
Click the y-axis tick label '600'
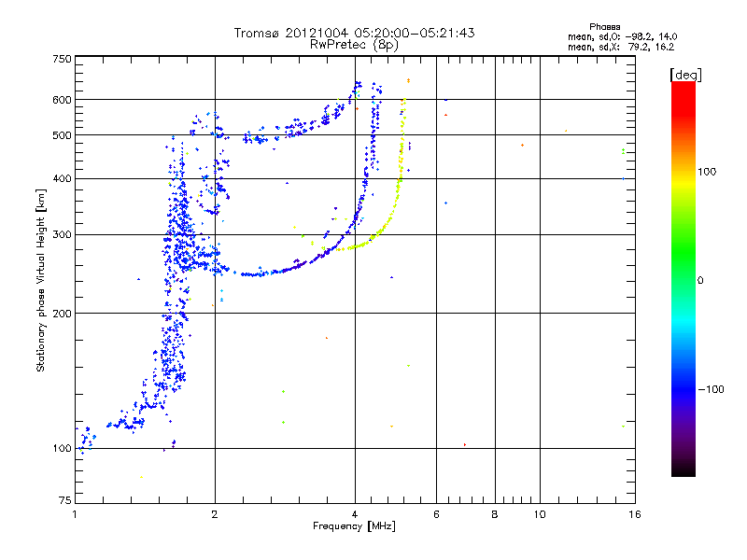pos(62,100)
